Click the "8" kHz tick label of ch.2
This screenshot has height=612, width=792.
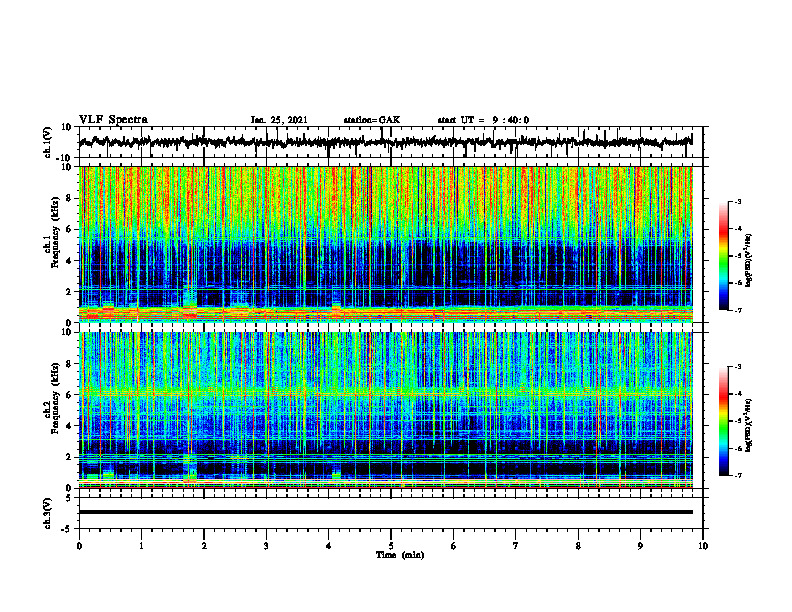point(69,364)
